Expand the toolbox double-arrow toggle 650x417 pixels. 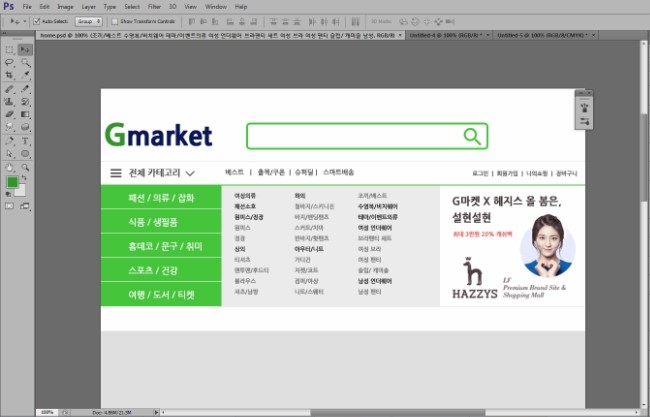[4, 33]
